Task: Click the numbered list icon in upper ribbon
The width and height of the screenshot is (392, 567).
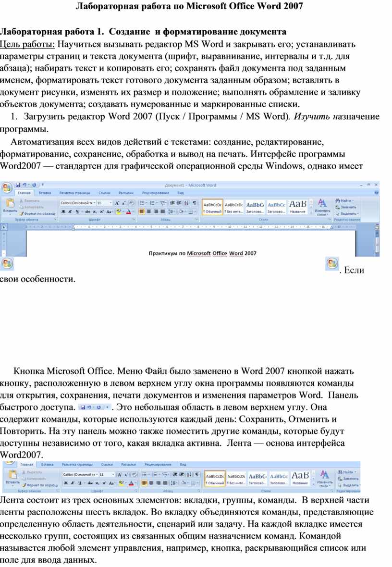Action: click(152, 203)
